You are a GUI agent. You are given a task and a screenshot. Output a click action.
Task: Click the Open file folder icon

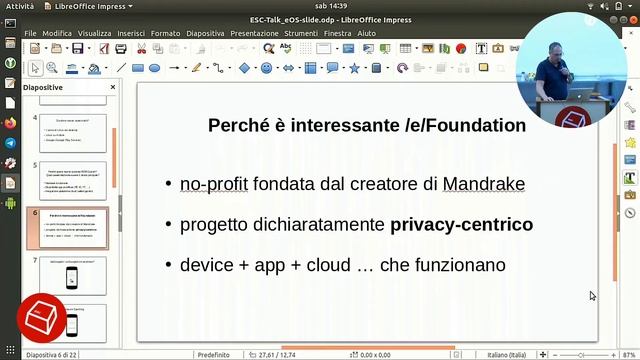[56, 49]
